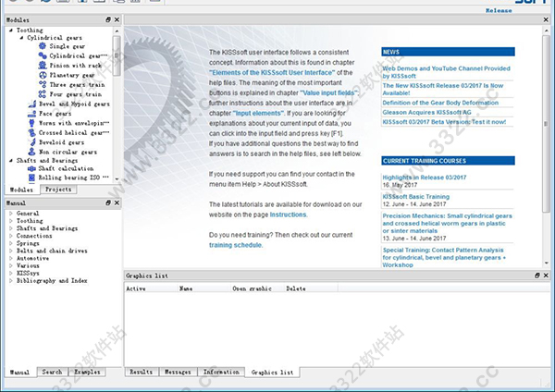
Task: Open the Cylindrical gear pair module icon
Action: pos(43,55)
